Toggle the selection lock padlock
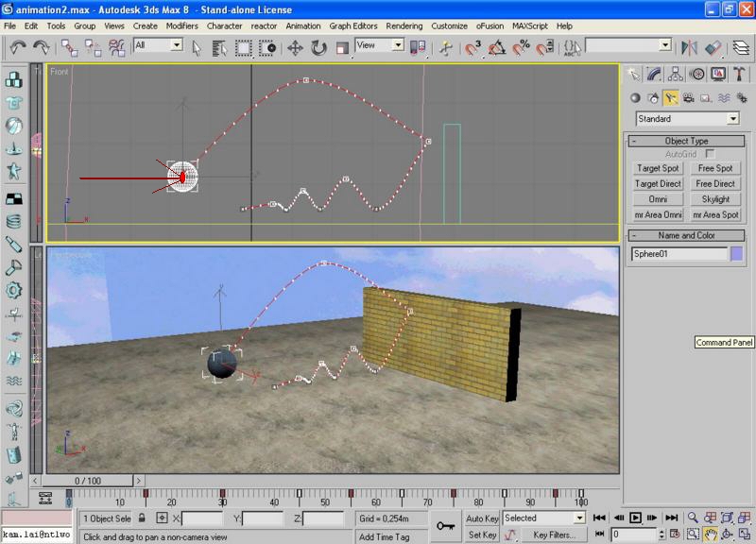Screen dimensions: 756x544 142,518
